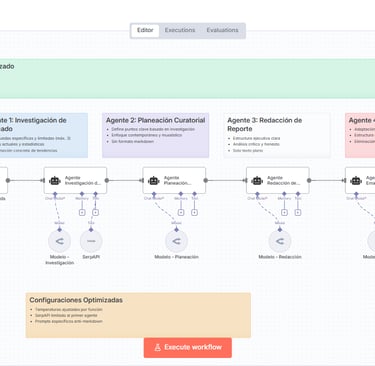Open the Modelo - Redacción node icon

pos(280,241)
